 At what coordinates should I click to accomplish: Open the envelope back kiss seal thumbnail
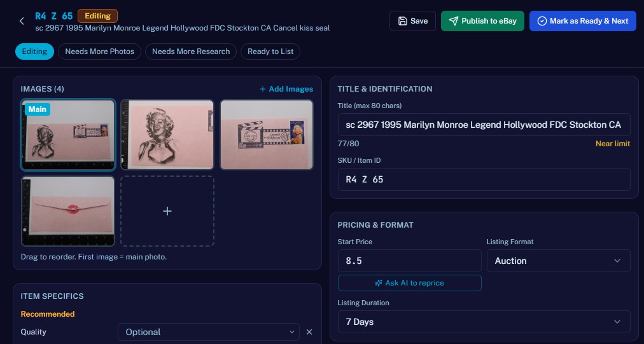point(68,211)
